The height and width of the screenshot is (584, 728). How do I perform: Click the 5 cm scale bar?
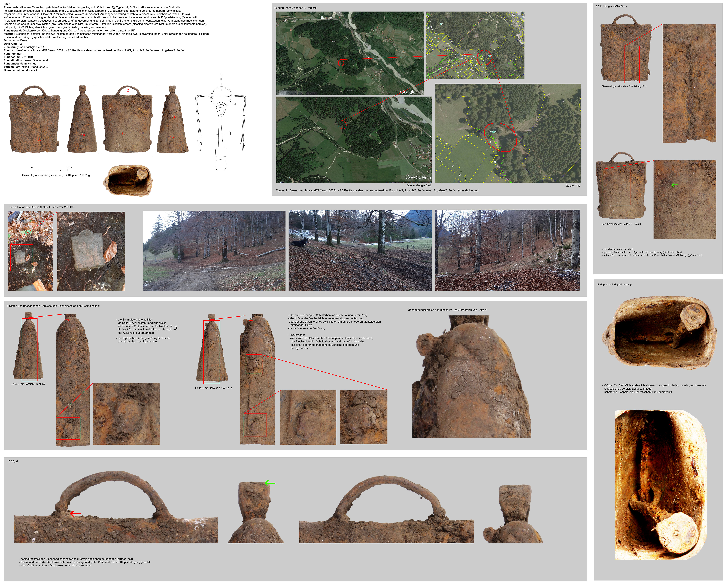coord(50,171)
